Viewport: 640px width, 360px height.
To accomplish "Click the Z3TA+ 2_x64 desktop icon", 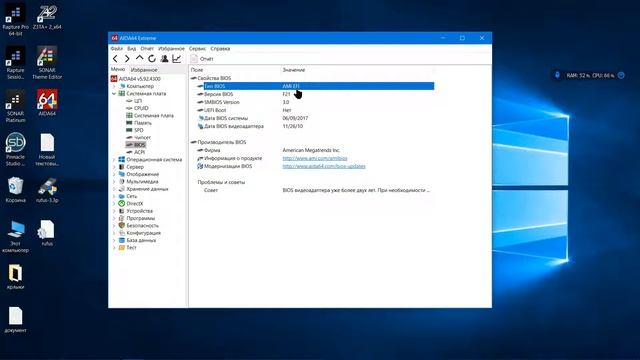I will [47, 17].
